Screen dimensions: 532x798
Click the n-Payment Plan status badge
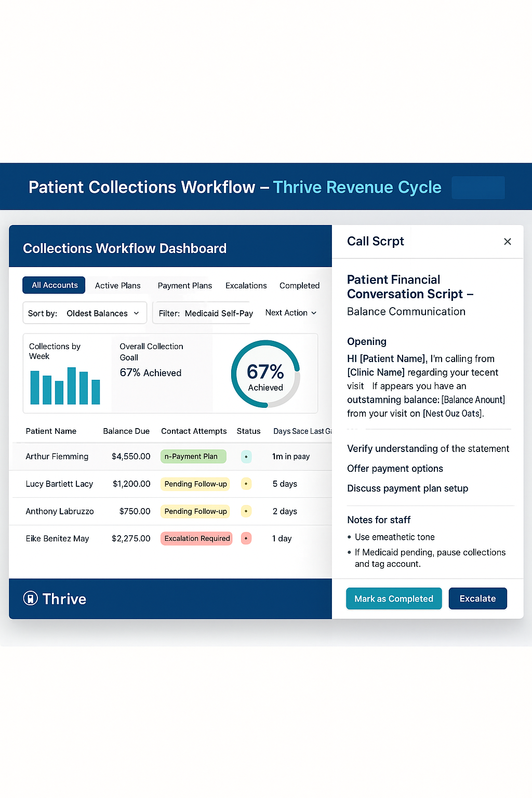[x=193, y=457]
